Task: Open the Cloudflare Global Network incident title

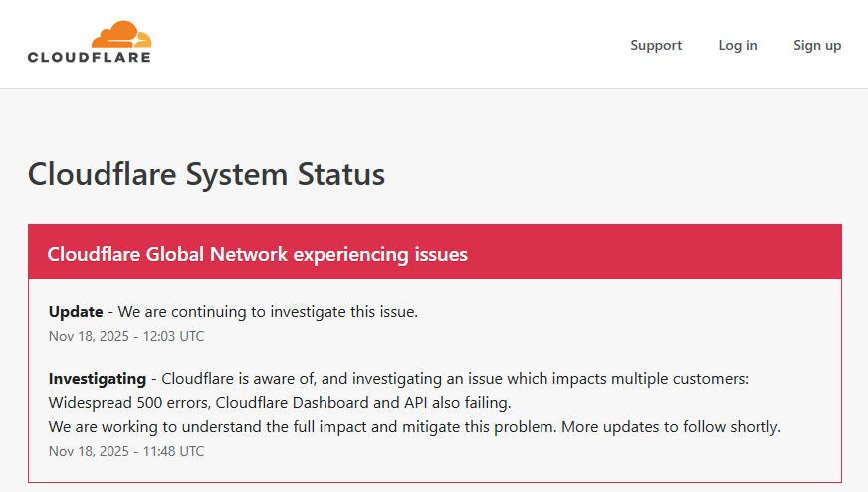Action: click(257, 254)
